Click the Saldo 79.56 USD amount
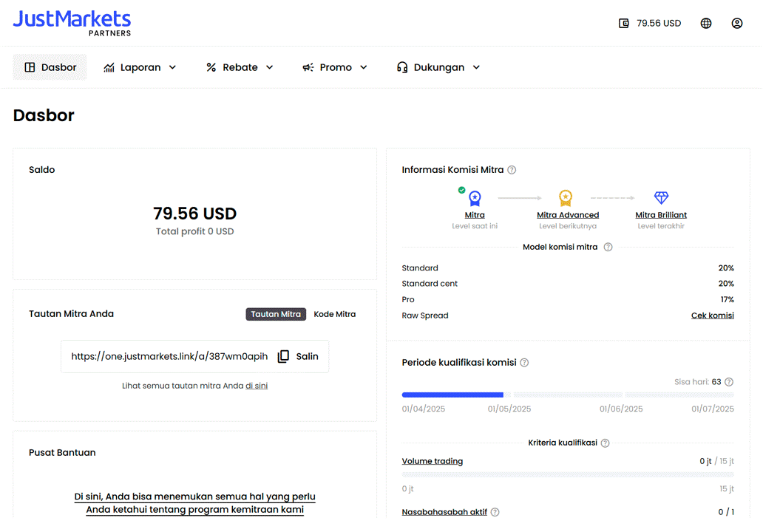763x532 pixels. (x=194, y=214)
